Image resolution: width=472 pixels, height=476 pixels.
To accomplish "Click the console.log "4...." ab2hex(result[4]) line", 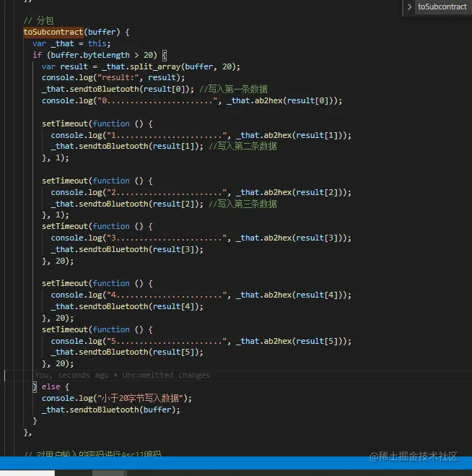I will point(201,295).
